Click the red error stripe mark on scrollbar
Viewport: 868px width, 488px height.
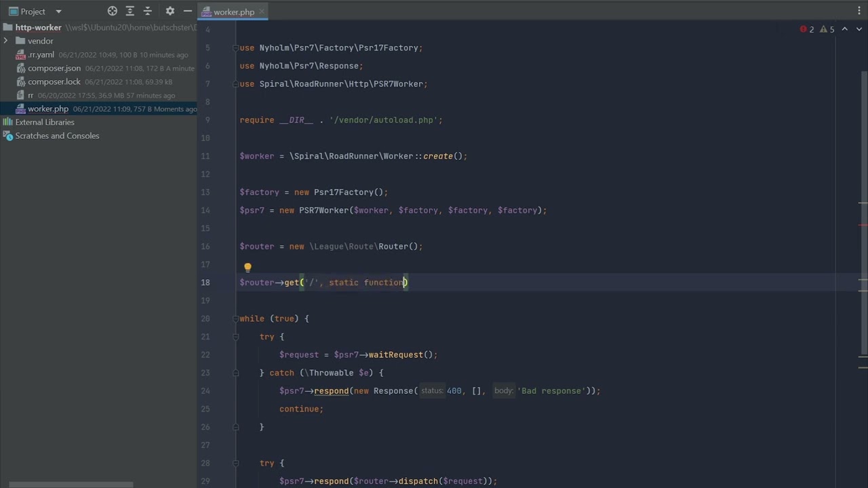coord(863,225)
